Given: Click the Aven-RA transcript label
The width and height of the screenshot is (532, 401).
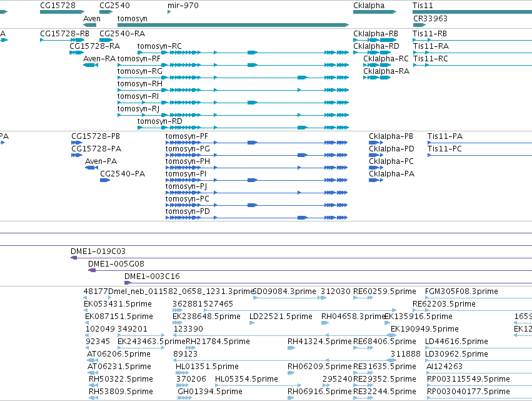Looking at the screenshot, I should coord(99,59).
